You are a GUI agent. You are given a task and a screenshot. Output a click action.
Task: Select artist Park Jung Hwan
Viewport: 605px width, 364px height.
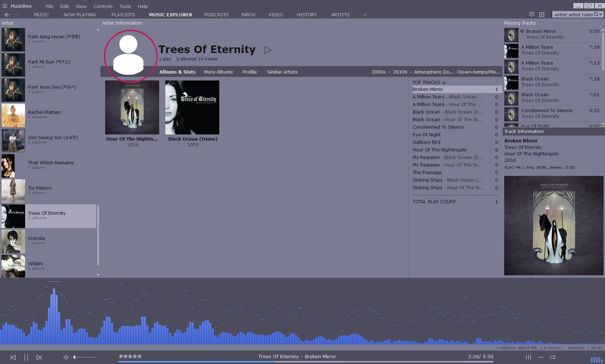[x=48, y=39]
